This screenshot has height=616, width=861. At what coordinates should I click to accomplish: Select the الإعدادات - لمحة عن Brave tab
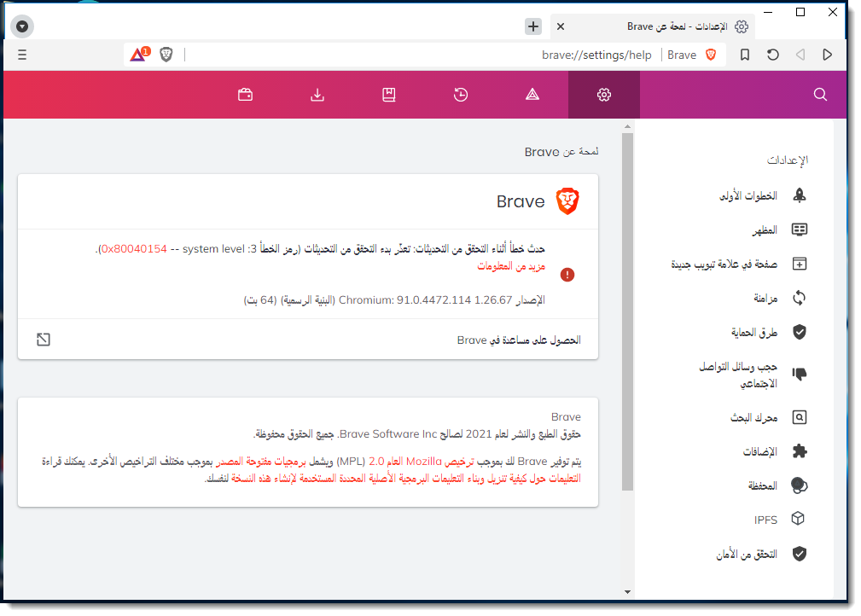pyautogui.click(x=653, y=26)
